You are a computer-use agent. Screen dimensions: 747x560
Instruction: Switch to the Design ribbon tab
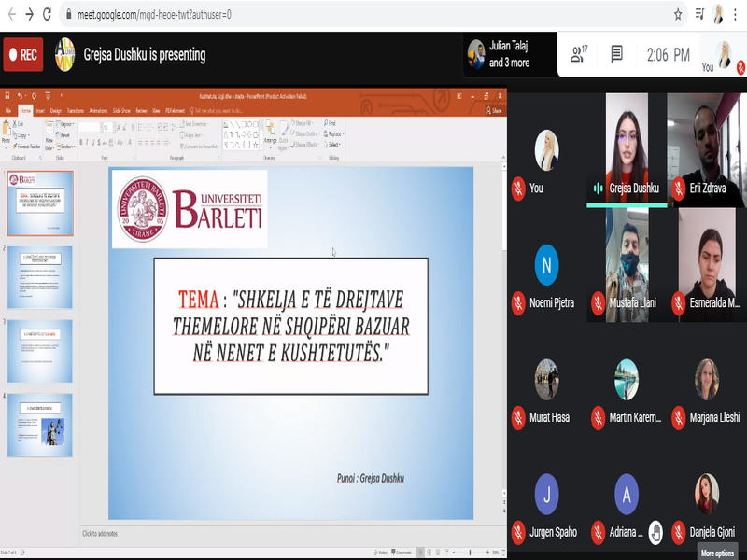point(56,110)
